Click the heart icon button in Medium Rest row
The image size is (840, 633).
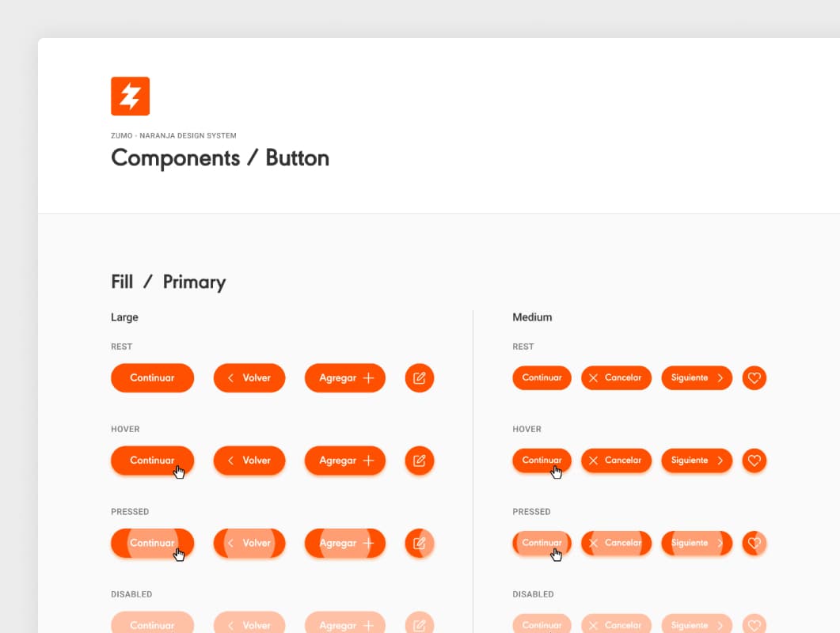coord(754,377)
